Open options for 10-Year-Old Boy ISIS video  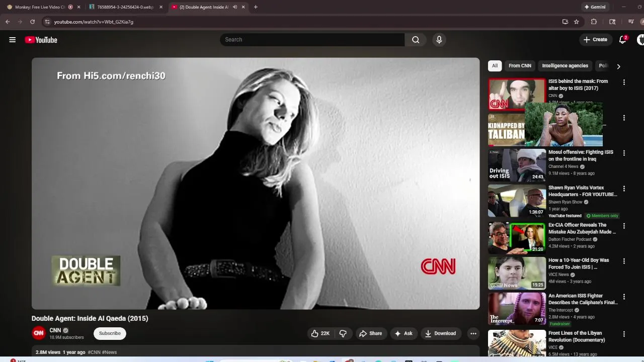pos(624,261)
